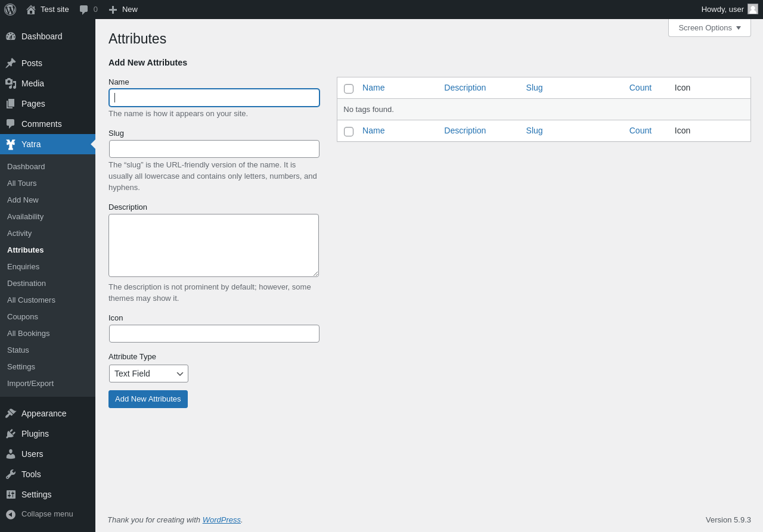763x532 pixels.
Task: Click the Media icon in sidebar
Action: click(11, 83)
